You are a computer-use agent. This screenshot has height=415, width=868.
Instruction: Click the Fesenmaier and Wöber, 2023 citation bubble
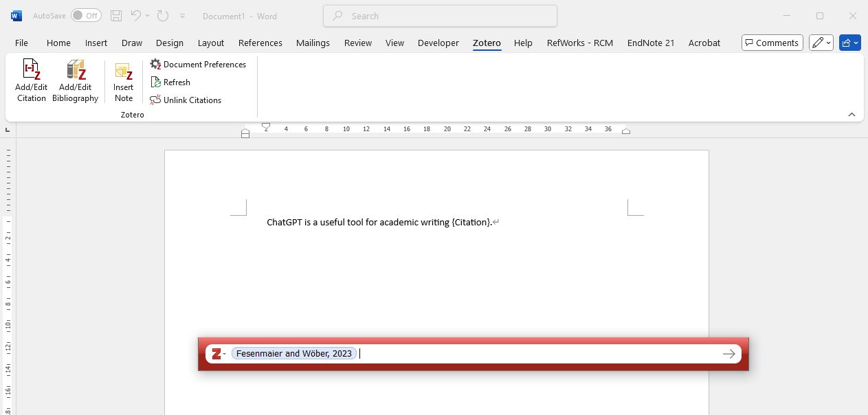(294, 354)
